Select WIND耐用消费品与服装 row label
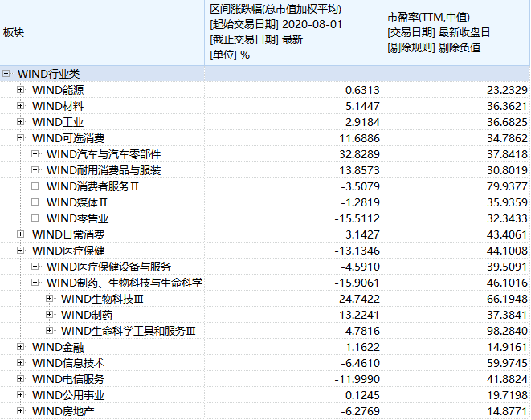This screenshot has height=420, width=531. pos(104,170)
